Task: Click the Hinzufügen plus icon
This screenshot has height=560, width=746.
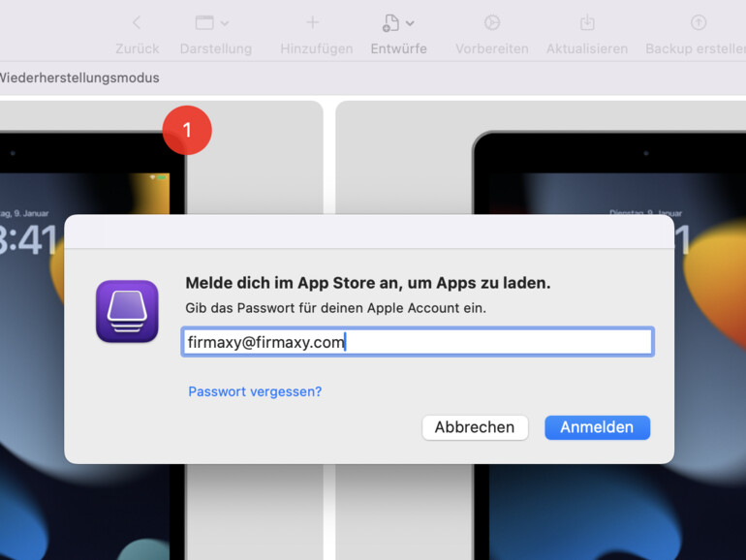Action: [x=313, y=22]
